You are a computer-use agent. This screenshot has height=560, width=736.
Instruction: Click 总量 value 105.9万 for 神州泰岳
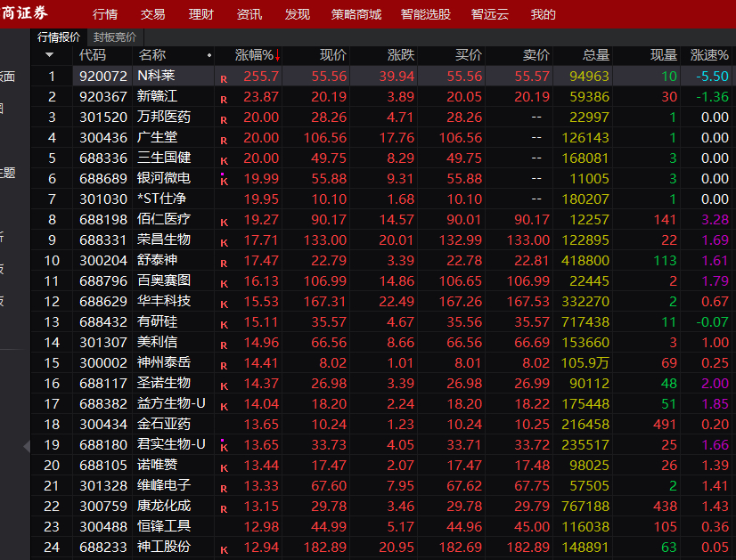[585, 363]
